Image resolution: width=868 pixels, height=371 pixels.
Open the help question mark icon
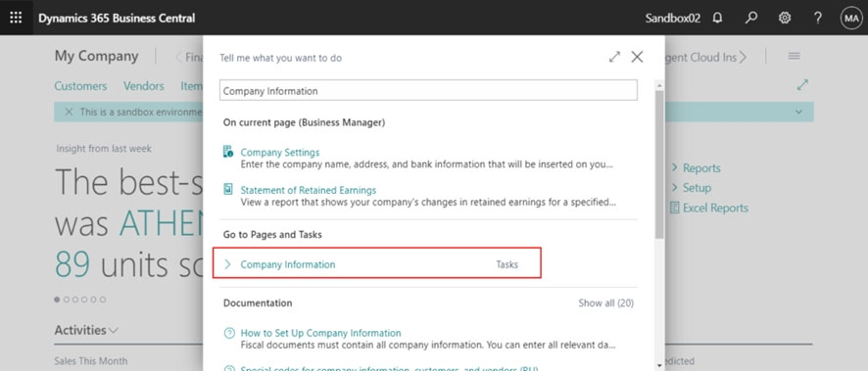pos(818,18)
